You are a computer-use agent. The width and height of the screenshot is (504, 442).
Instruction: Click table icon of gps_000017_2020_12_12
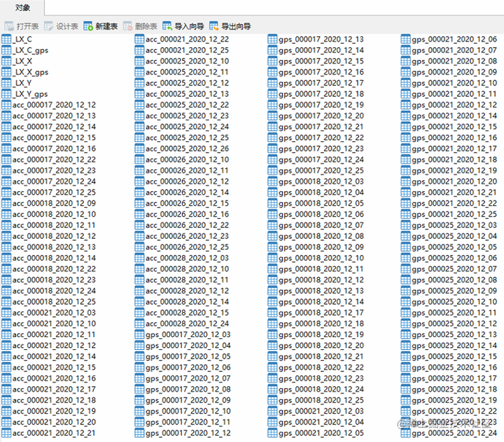[x=140, y=433]
